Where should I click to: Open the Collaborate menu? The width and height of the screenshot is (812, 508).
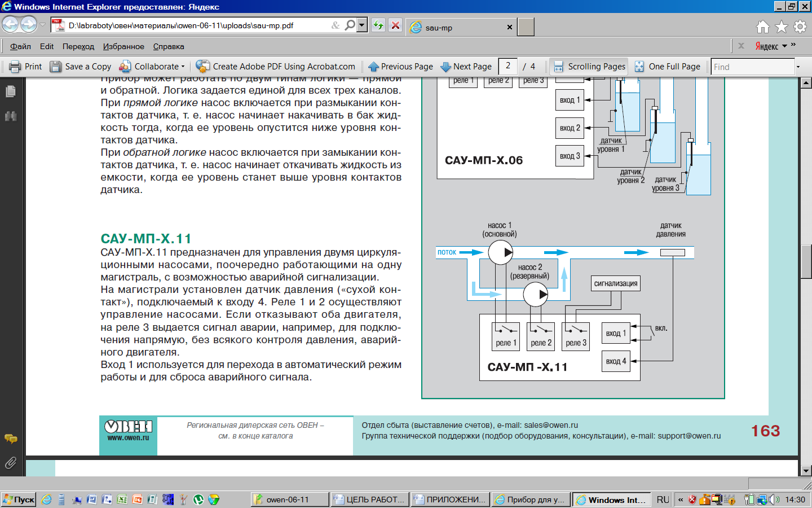point(152,67)
